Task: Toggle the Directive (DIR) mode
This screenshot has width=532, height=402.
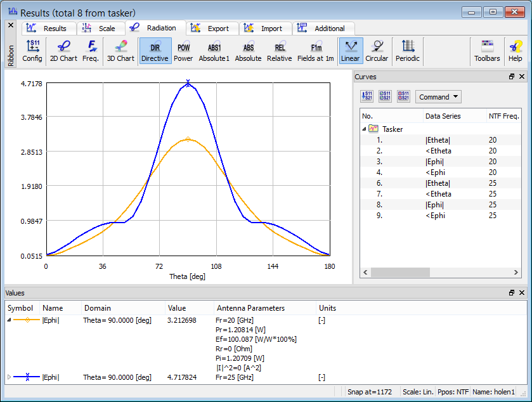Action: pos(155,51)
